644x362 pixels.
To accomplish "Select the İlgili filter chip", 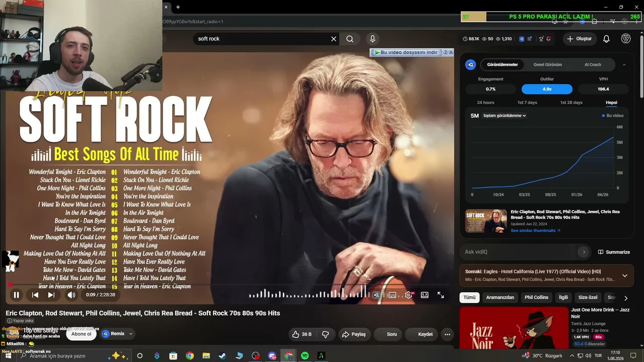I will (563, 297).
